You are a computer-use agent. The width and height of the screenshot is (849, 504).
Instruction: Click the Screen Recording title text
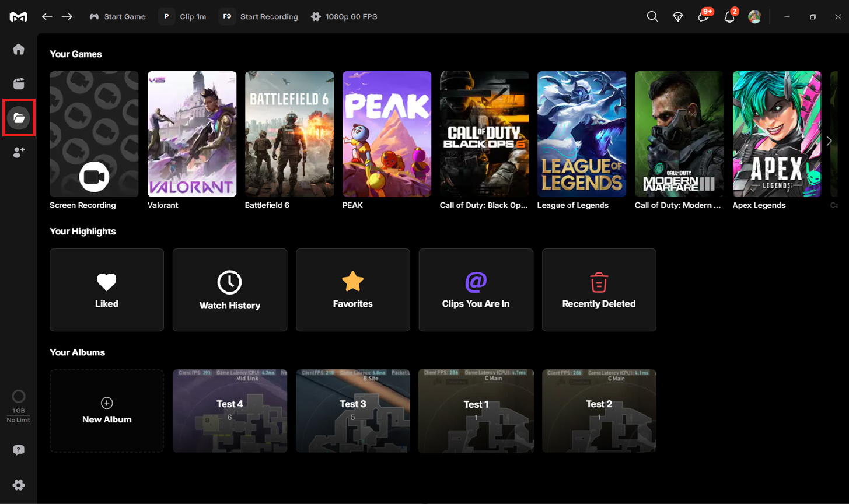pos(83,205)
